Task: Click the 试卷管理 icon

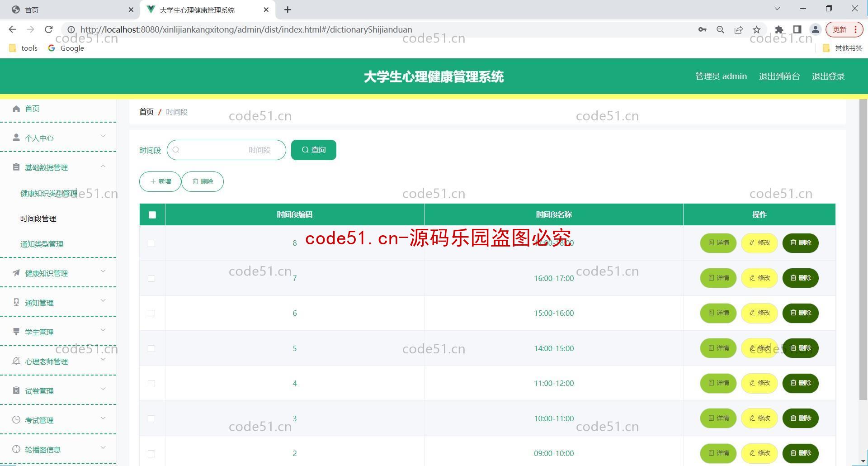Action: (16, 390)
